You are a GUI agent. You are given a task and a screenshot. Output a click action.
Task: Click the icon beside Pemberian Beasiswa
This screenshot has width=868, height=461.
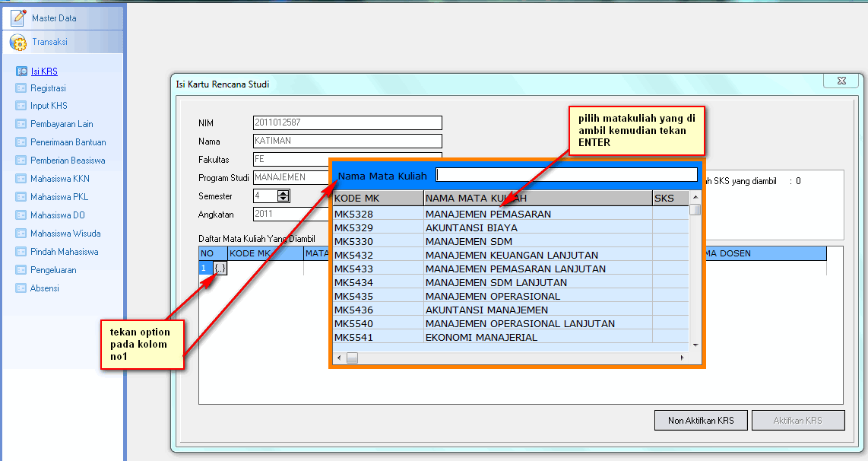(x=21, y=161)
